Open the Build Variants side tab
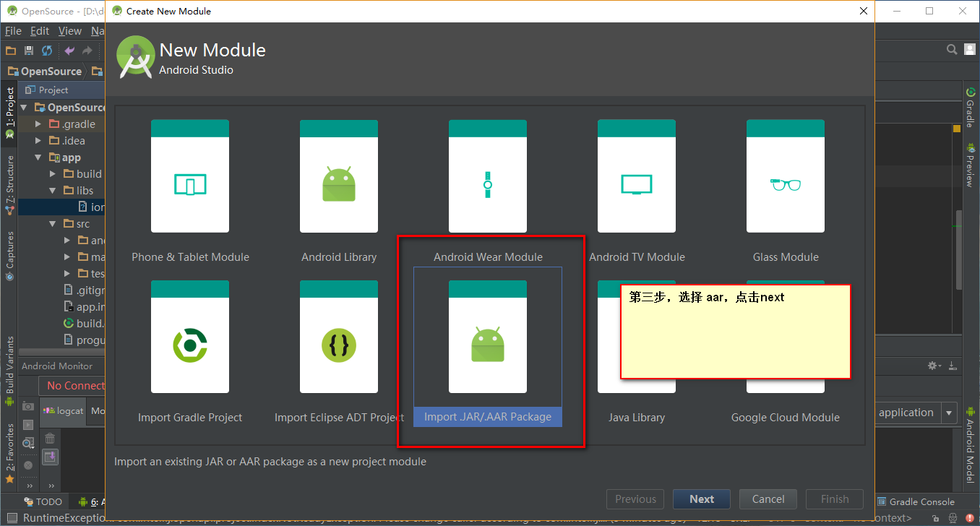Image resolution: width=980 pixels, height=526 pixels. coord(9,370)
